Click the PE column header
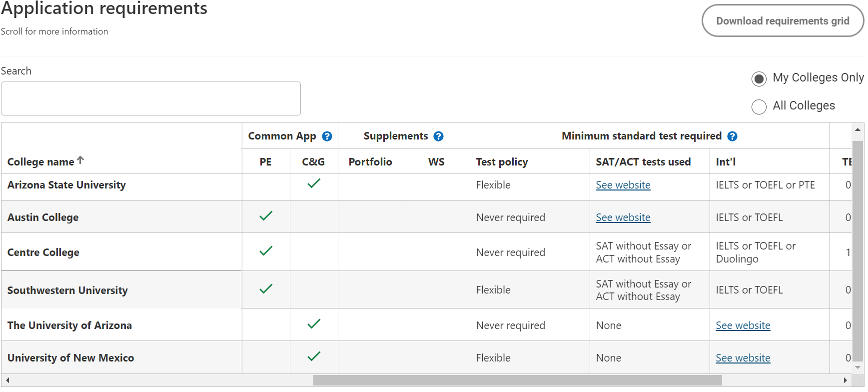 [265, 162]
